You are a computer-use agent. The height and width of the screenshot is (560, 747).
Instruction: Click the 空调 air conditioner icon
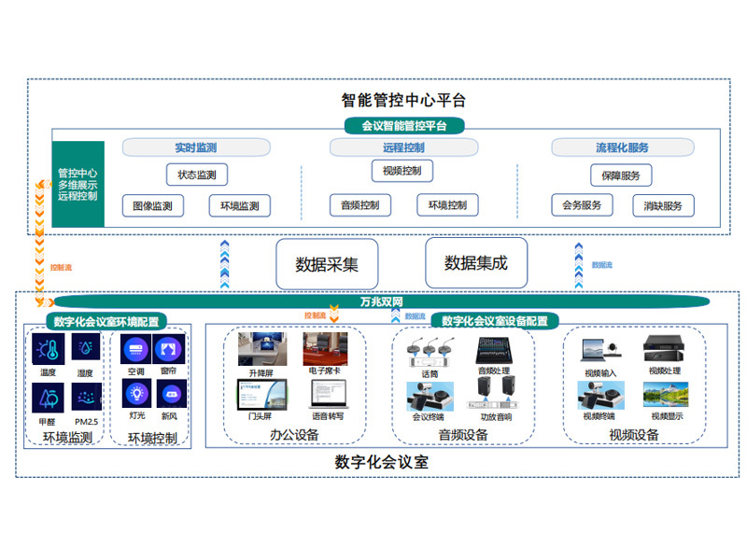tap(135, 350)
